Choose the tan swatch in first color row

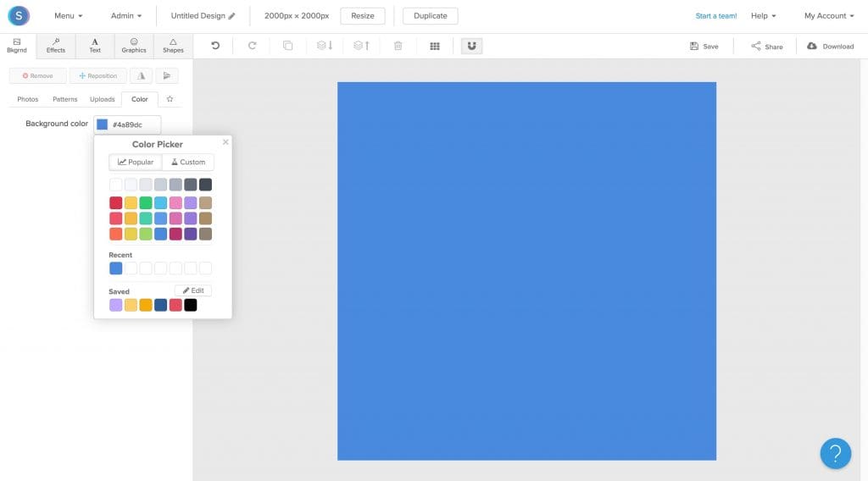[205, 203]
